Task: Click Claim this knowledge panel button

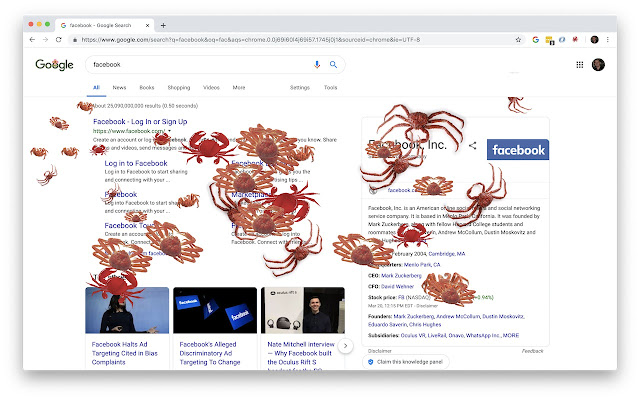Action: coord(406,362)
